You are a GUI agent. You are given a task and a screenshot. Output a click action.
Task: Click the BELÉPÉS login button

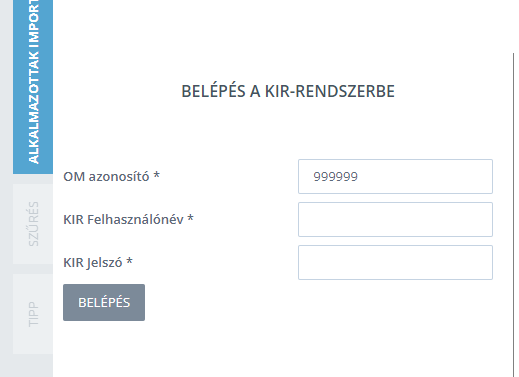coord(104,302)
